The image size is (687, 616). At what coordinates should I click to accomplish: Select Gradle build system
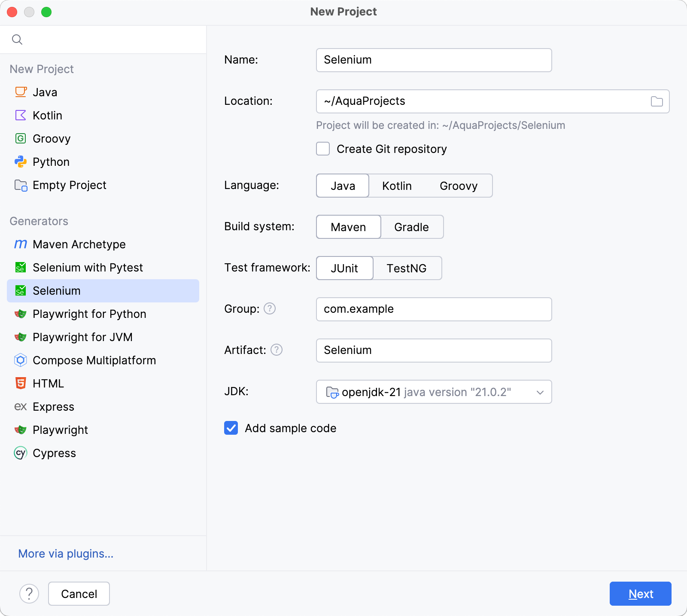[x=411, y=227]
